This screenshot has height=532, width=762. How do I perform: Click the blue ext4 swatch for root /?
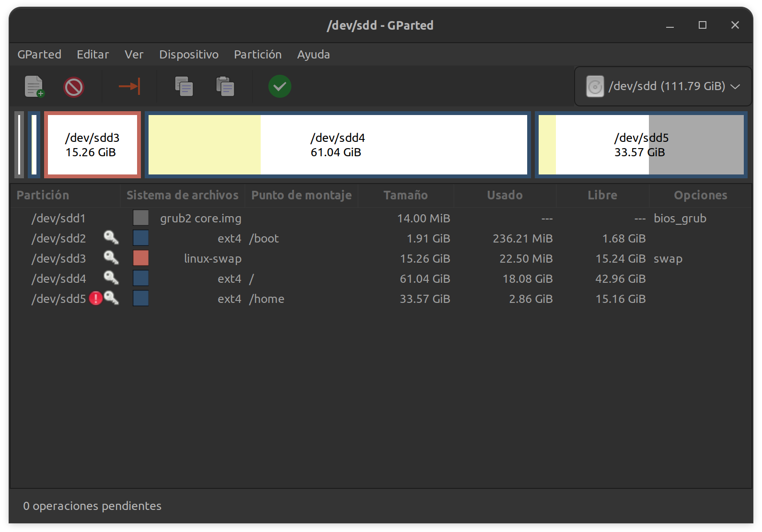pos(141,278)
